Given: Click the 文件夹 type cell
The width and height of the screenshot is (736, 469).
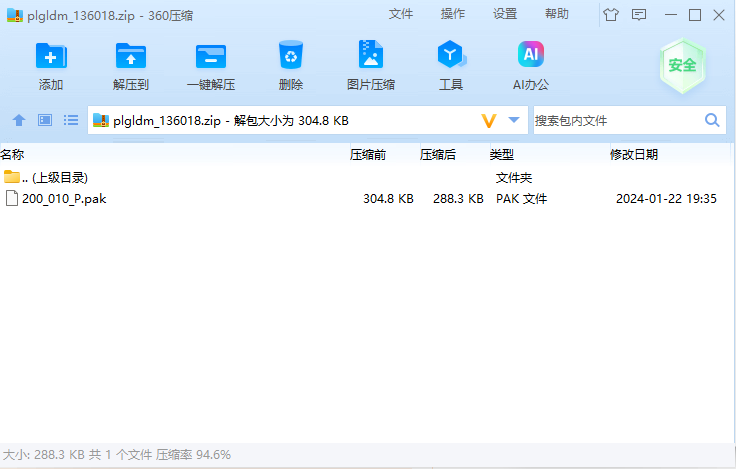Looking at the screenshot, I should [x=514, y=178].
